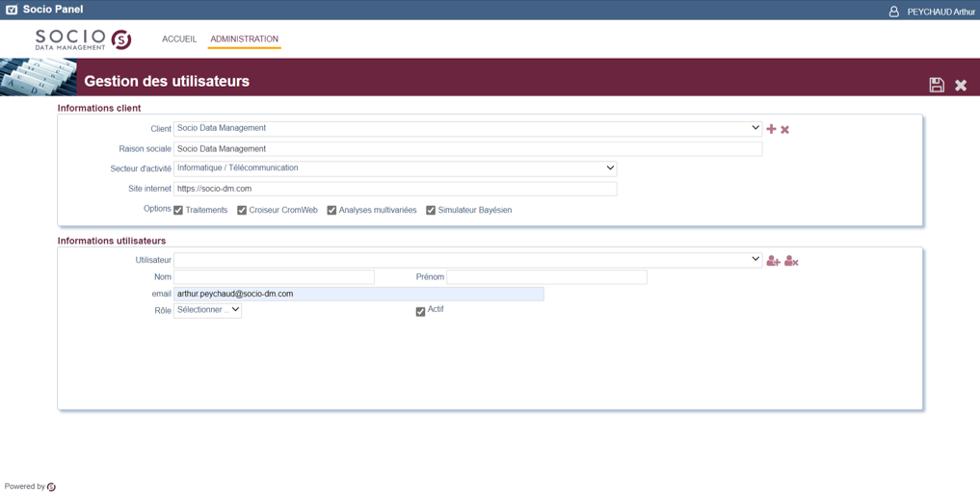Open the user profile icon beside PEYCHAUD Arthur

(x=893, y=12)
